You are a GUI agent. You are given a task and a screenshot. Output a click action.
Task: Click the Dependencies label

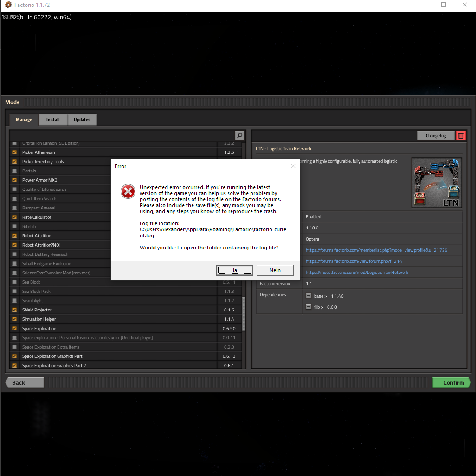[x=273, y=295]
